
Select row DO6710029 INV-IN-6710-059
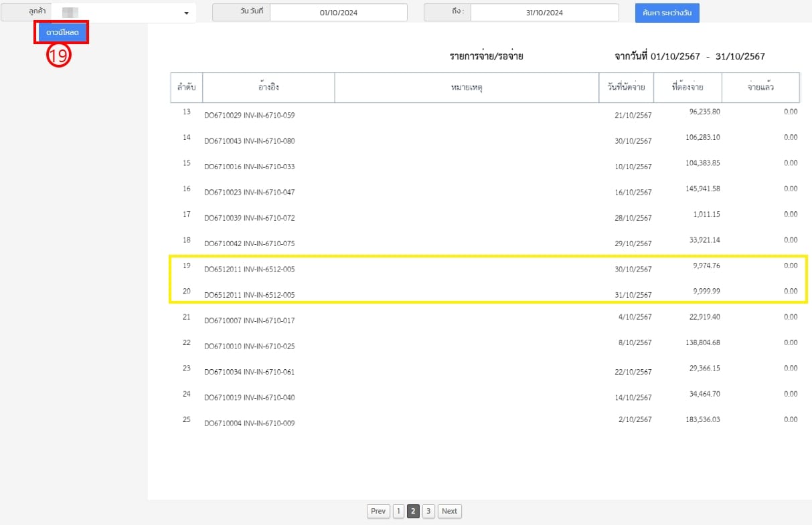[x=249, y=116]
